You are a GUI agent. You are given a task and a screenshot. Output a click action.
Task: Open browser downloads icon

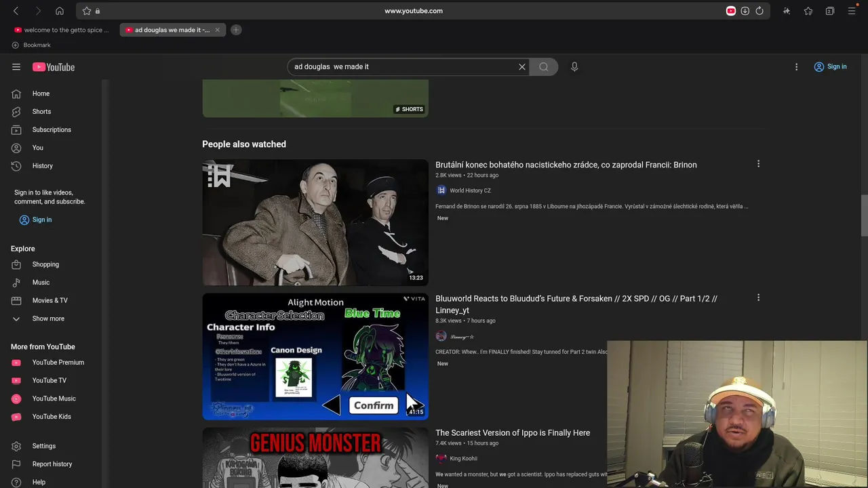coord(745,11)
